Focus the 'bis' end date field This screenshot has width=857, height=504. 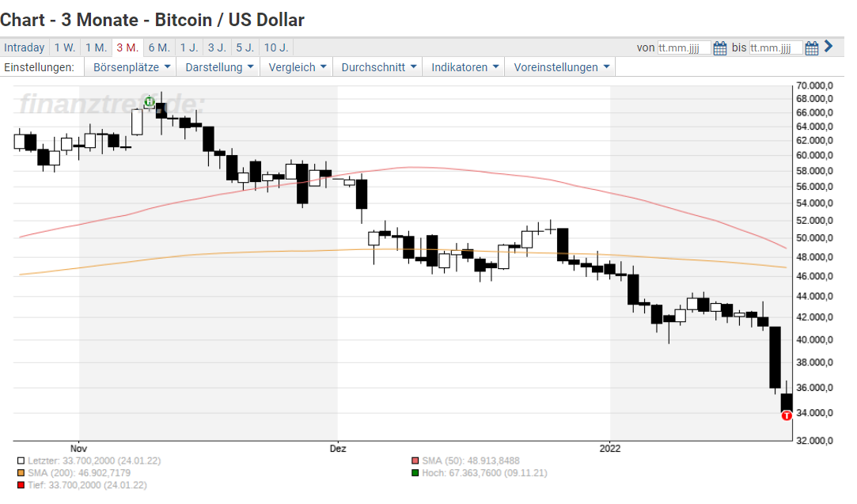(x=775, y=48)
